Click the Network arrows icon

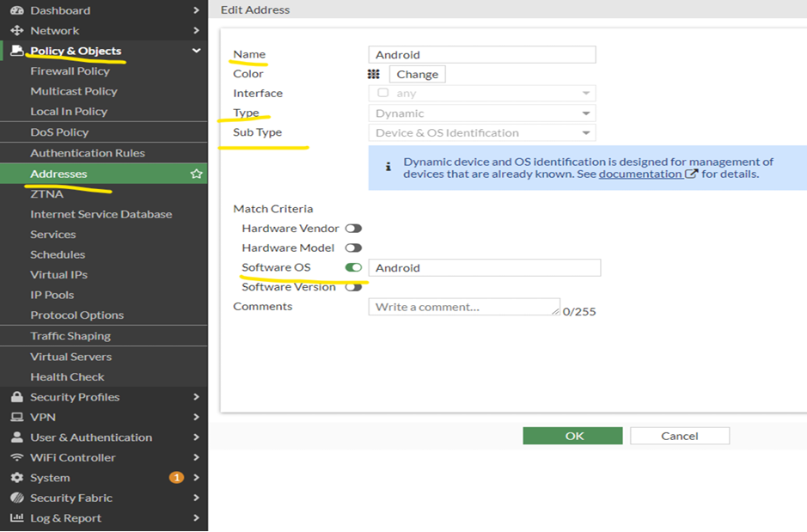click(x=17, y=30)
